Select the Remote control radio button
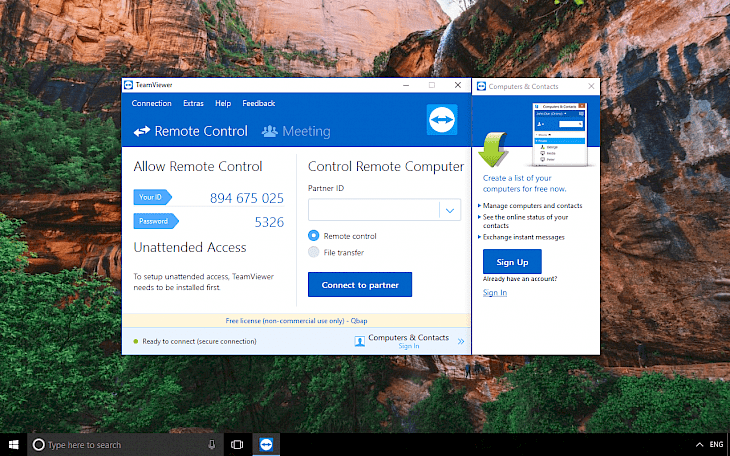The image size is (730, 456). click(313, 236)
